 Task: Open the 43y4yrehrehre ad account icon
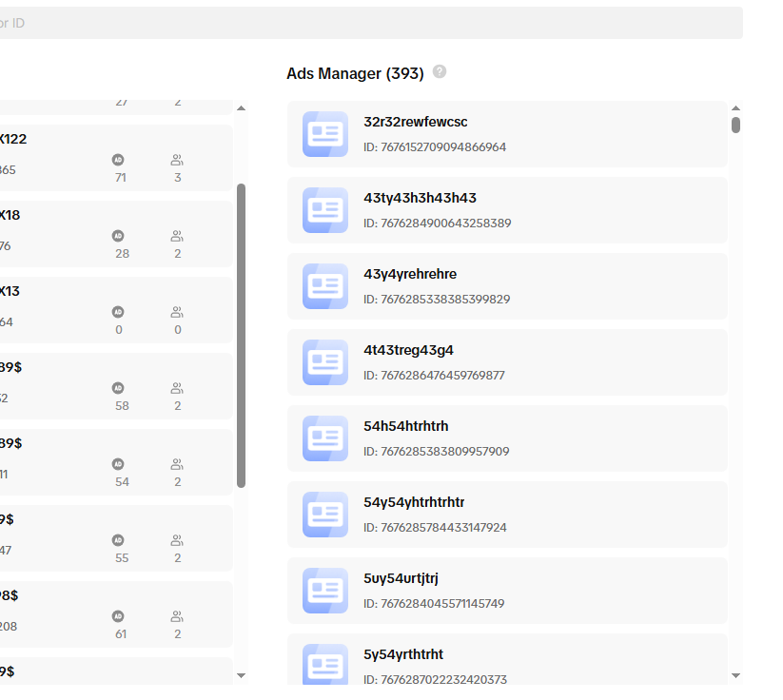point(325,286)
